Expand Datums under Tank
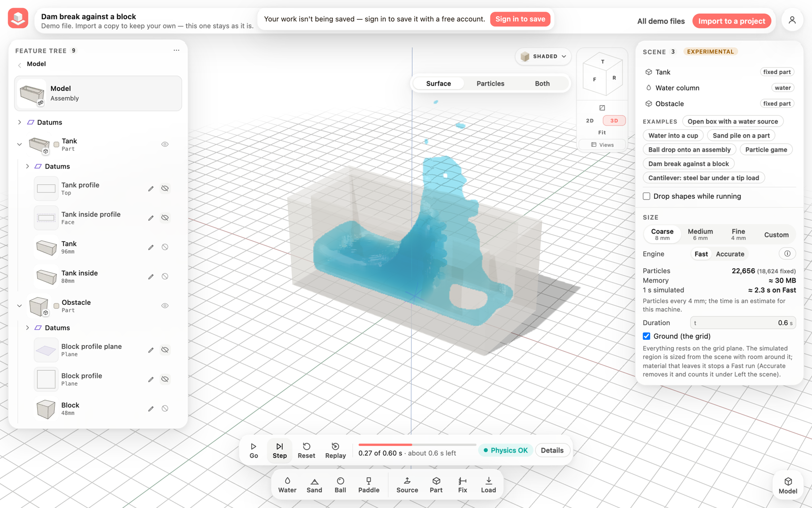The width and height of the screenshot is (812, 508). coord(27,166)
